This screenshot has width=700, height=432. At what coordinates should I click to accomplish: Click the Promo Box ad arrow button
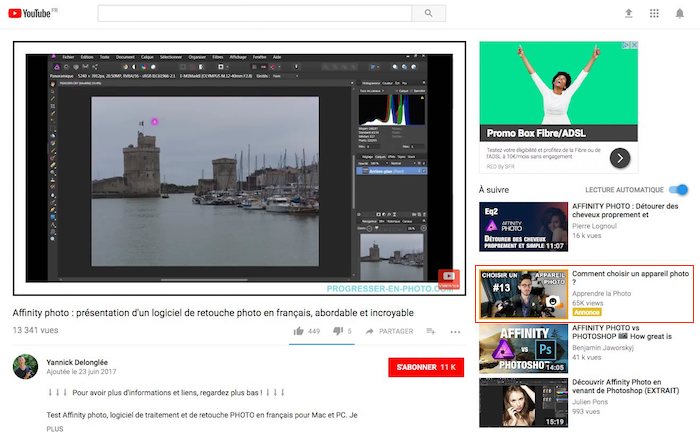coord(620,157)
